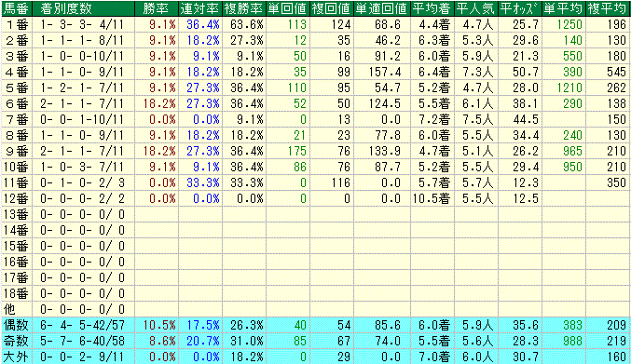631x364 pixels.
Task: Click record cell 1- 0- 0-10/11
Action: point(83,56)
